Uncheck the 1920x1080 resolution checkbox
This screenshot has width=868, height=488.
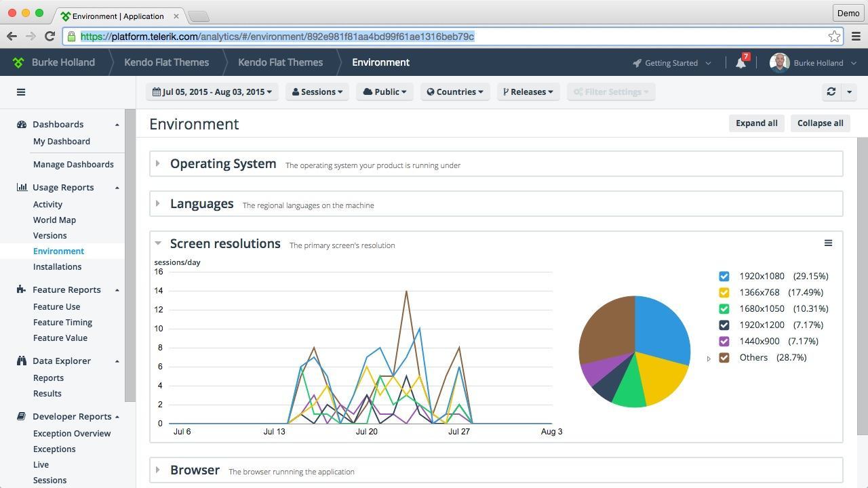coord(724,277)
